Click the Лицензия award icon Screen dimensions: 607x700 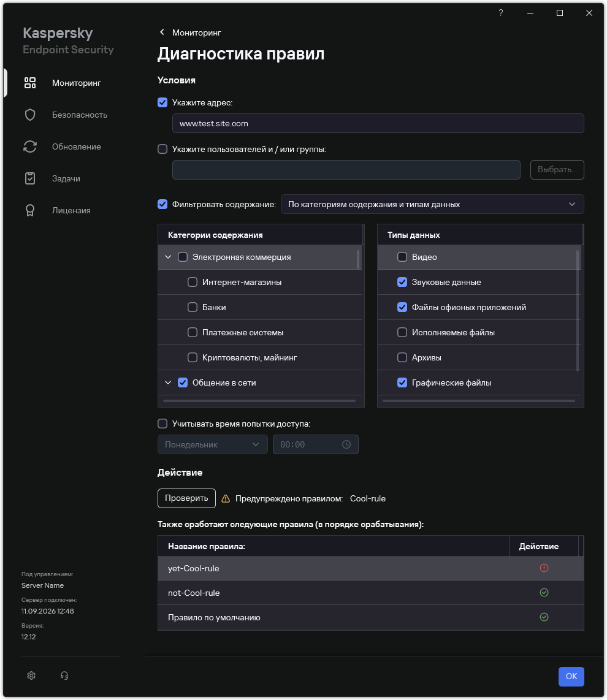click(x=30, y=210)
